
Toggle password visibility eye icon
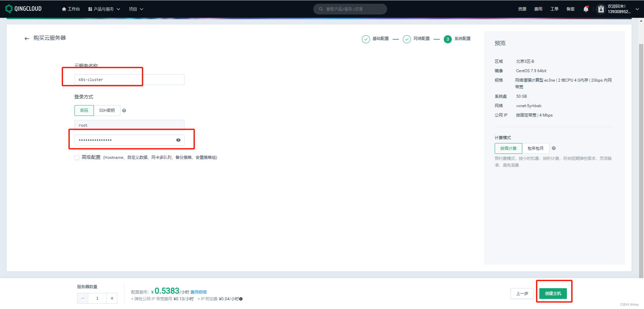tap(178, 140)
